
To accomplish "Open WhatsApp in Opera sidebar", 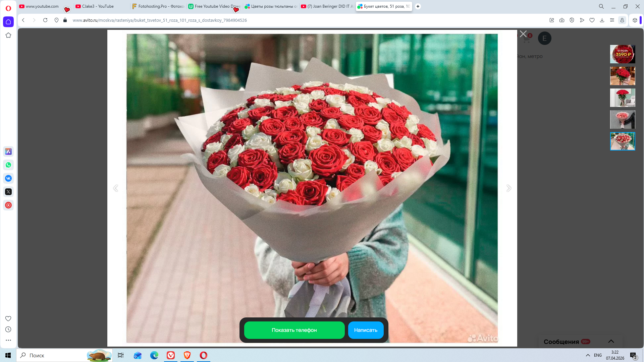I will [8, 165].
